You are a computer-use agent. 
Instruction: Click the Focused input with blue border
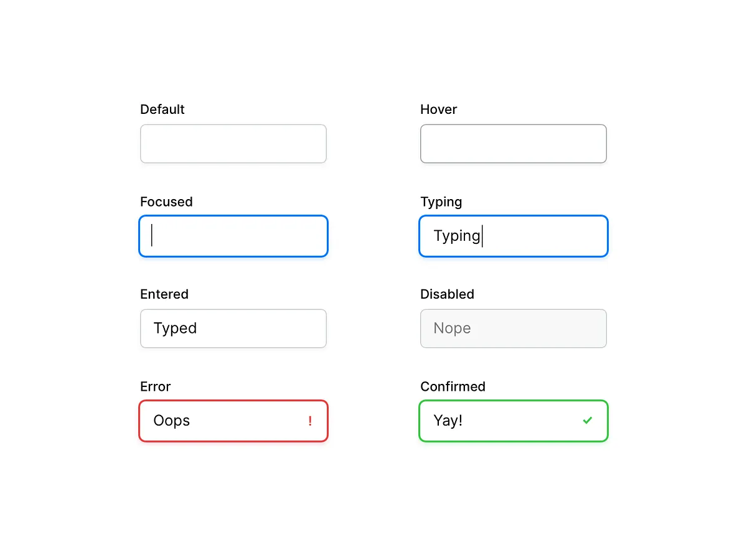pos(233,236)
